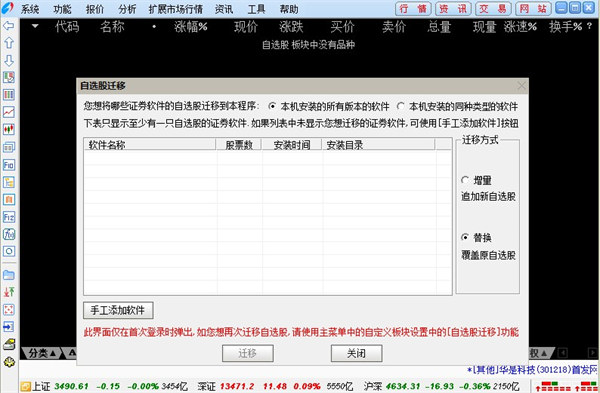Click the 网站 button at top right
600x393 pixels.
click(533, 8)
